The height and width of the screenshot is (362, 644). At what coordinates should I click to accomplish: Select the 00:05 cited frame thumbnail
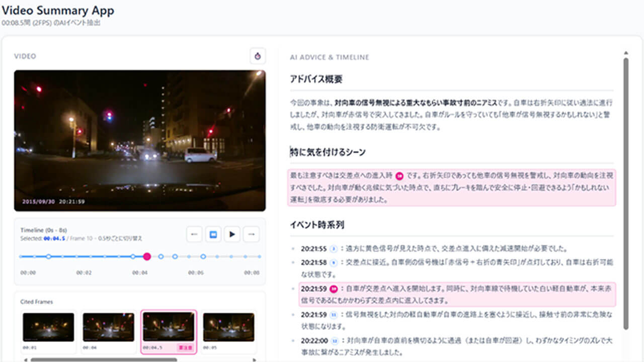coord(229,327)
